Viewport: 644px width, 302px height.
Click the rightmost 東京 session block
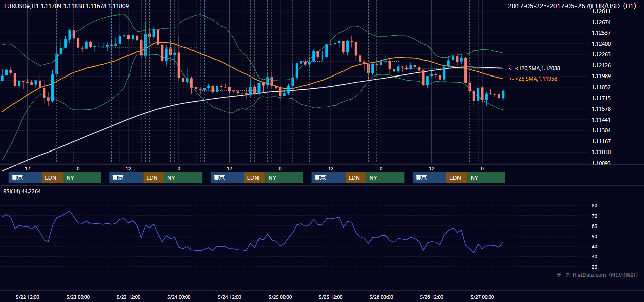[x=429, y=178]
